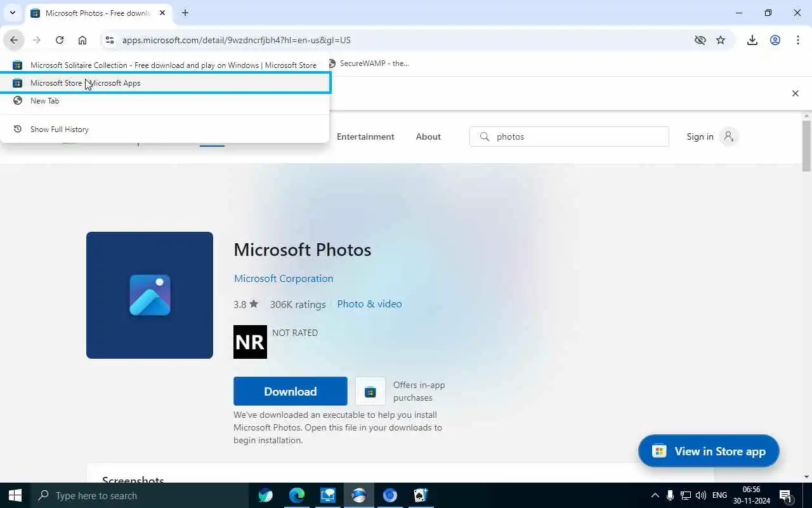The width and height of the screenshot is (812, 508).
Task: Dismiss the banner with the X
Action: (795, 93)
